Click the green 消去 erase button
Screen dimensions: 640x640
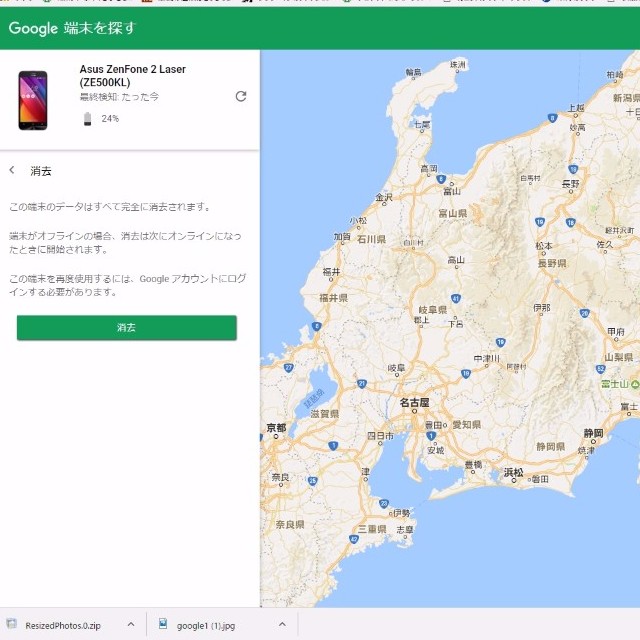(x=127, y=327)
